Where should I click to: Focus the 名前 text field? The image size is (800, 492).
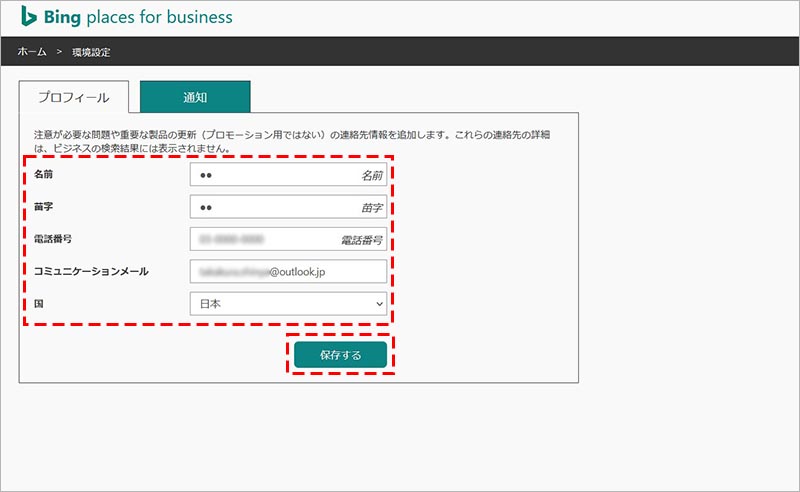(288, 175)
